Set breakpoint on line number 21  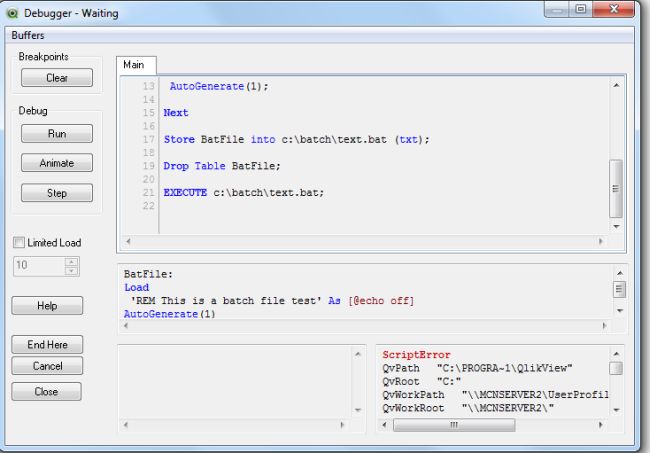pos(148,192)
